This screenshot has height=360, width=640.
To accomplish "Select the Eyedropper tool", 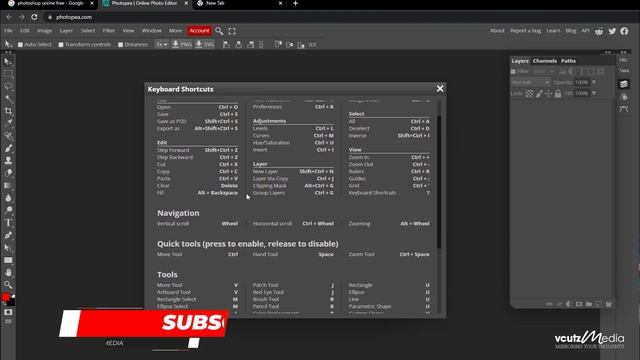I will [x=8, y=123].
